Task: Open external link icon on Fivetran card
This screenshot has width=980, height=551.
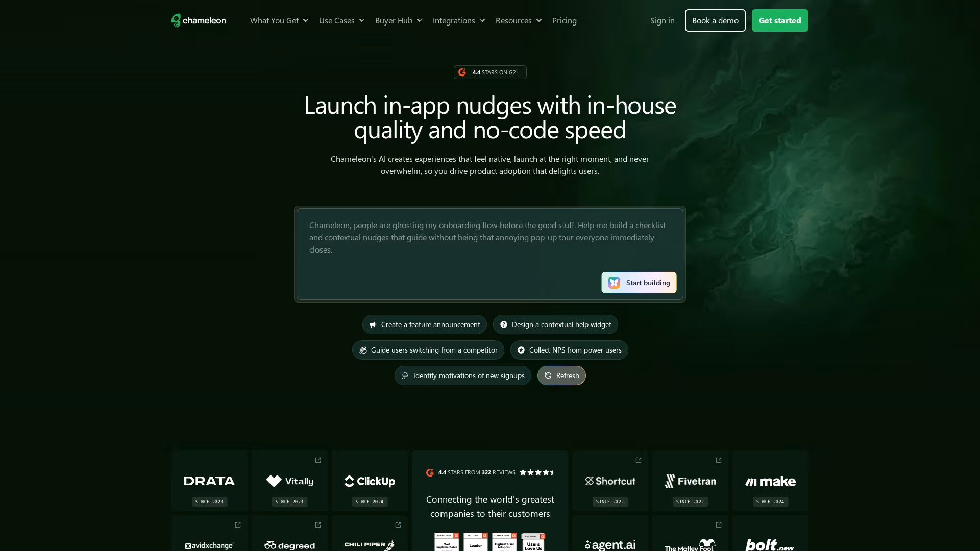Action: [x=719, y=460]
